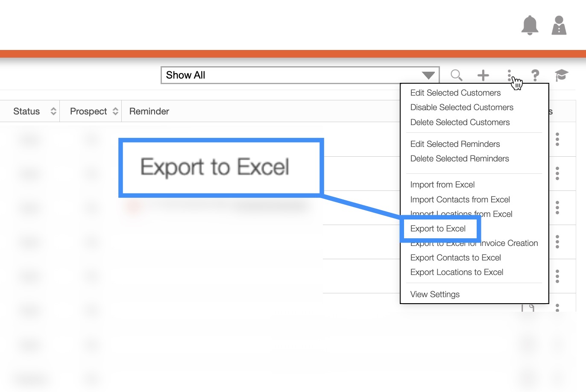Click the plus icon to add customer
Screen dimensions: 586x392
click(483, 76)
